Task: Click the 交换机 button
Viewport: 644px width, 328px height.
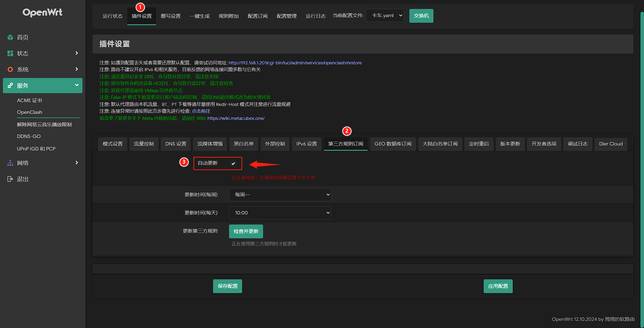Action: coord(421,16)
